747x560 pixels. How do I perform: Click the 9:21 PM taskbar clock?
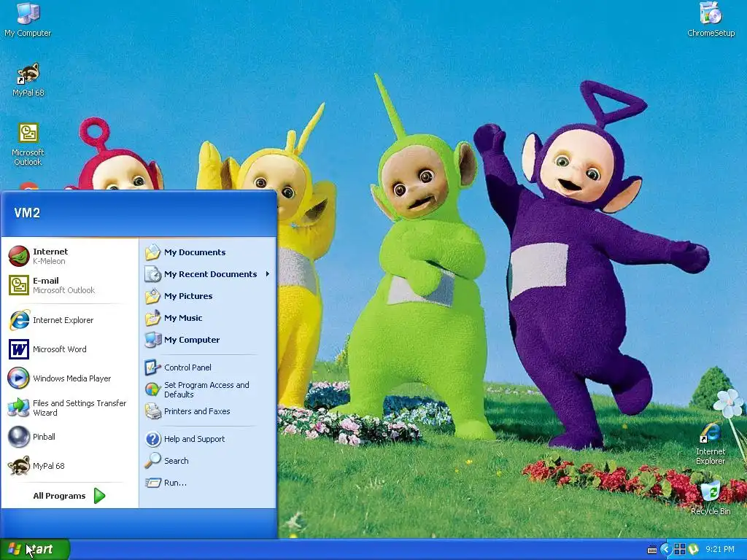720,549
